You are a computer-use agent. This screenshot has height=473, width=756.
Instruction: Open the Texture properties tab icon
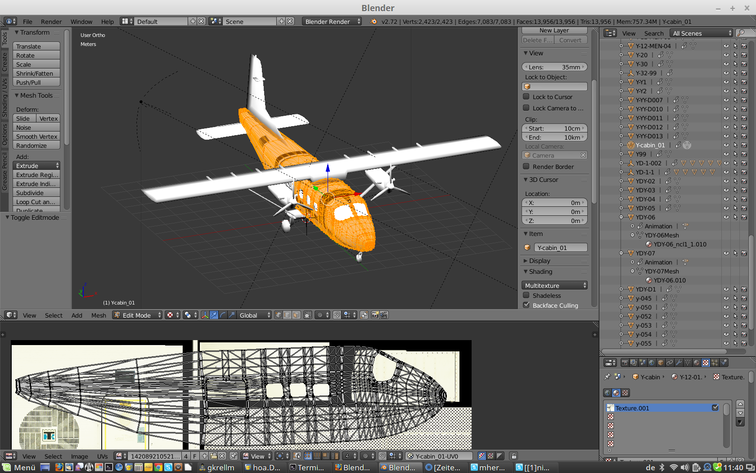click(706, 363)
